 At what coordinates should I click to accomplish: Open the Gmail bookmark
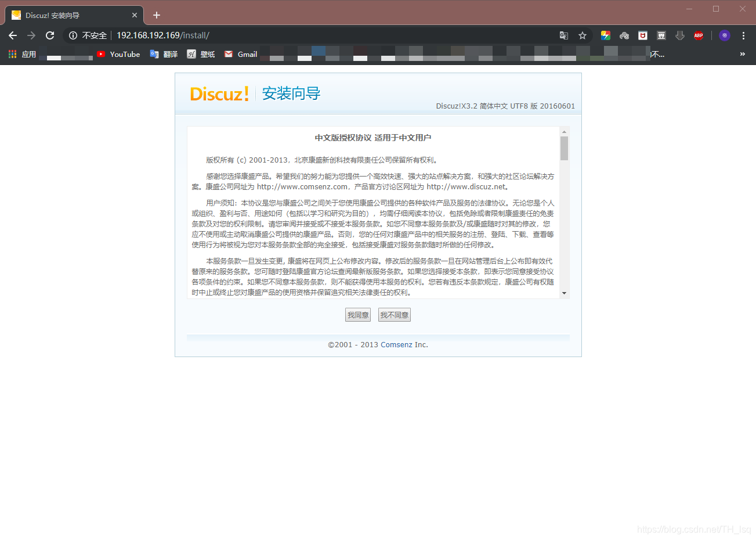(241, 54)
